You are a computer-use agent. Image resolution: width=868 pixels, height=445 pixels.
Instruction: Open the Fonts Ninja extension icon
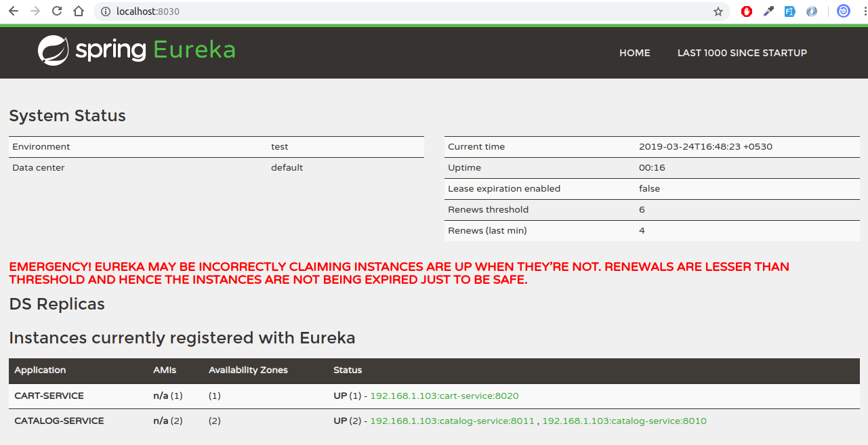click(789, 11)
